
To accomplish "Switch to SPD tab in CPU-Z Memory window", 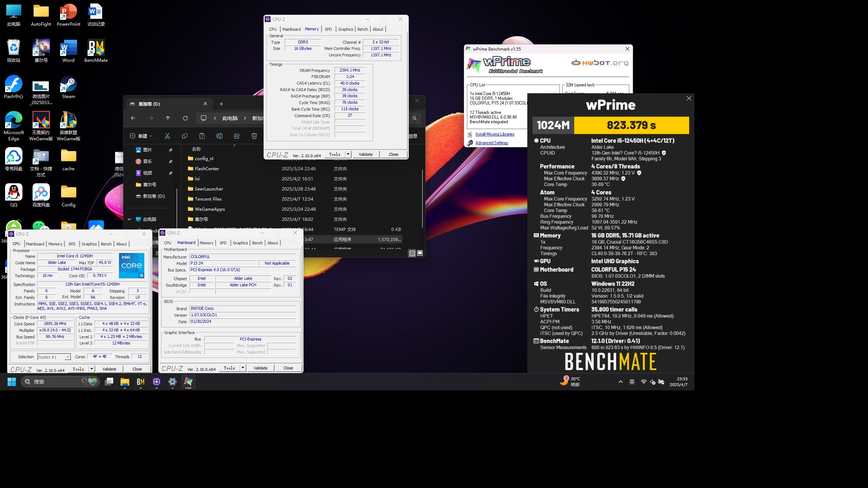I will (328, 29).
